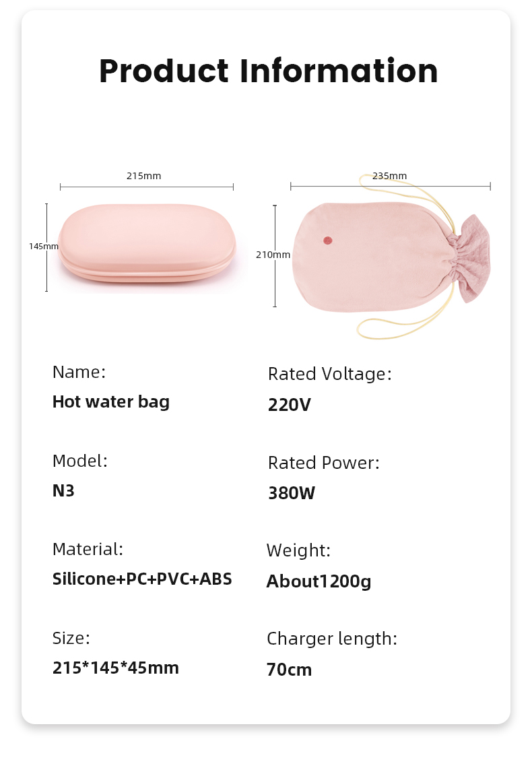Screen dimensions: 532x772
Task: Click the Charger length label
Action: [x=332, y=639]
